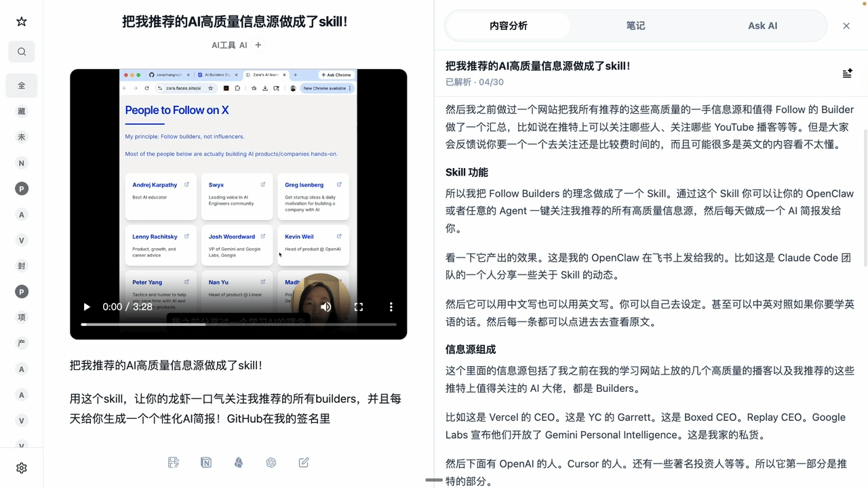
Task: Open the N sidebar category
Action: [x=22, y=163]
